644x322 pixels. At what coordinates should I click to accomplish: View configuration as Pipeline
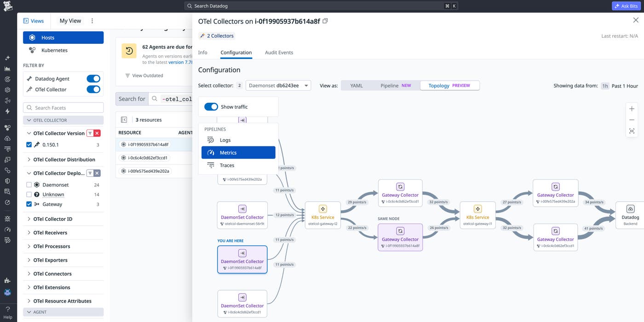[x=396, y=86]
